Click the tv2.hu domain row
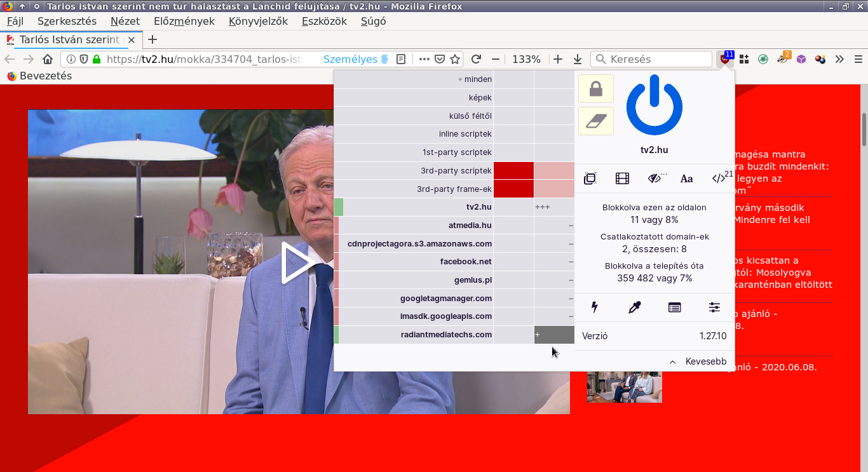 tap(414, 207)
